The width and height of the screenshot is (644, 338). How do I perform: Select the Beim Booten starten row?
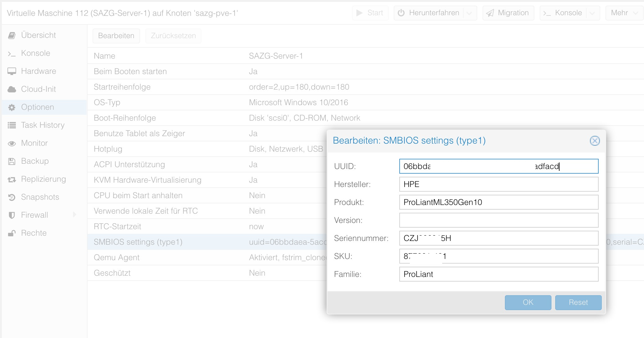tap(365, 71)
